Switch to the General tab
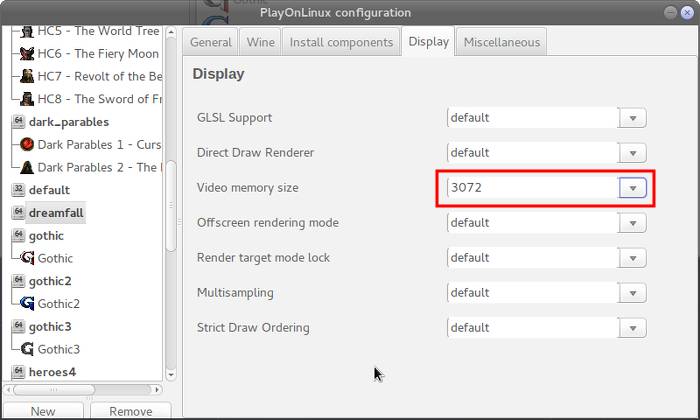The height and width of the screenshot is (420, 700). (x=211, y=42)
